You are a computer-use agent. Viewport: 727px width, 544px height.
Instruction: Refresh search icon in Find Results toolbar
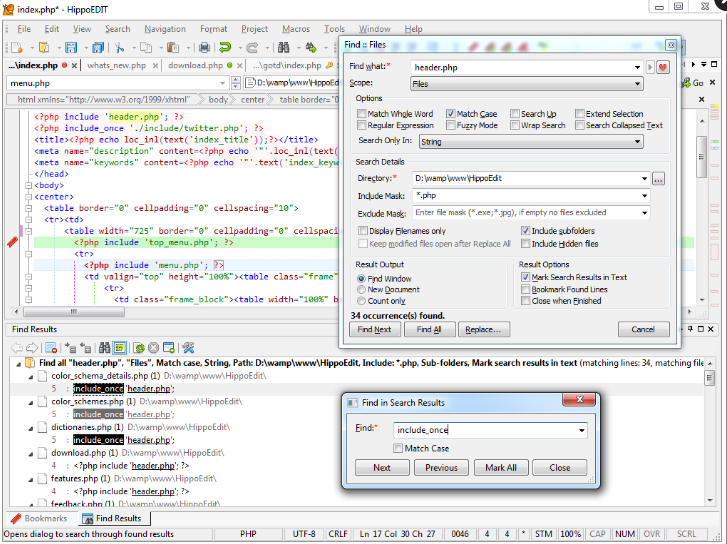point(139,348)
